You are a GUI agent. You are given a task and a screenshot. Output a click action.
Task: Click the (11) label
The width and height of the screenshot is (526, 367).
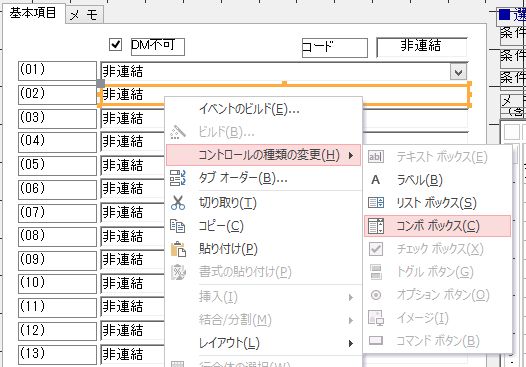point(57,307)
